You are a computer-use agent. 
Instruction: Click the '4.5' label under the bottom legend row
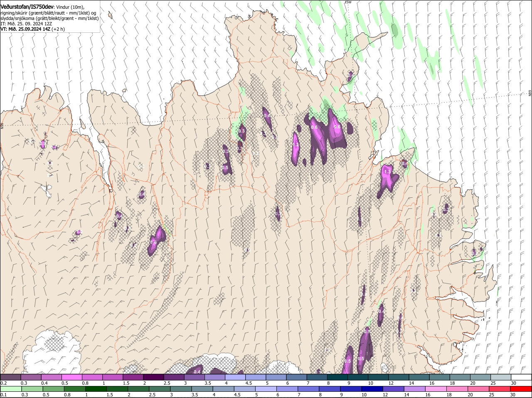click(x=237, y=395)
